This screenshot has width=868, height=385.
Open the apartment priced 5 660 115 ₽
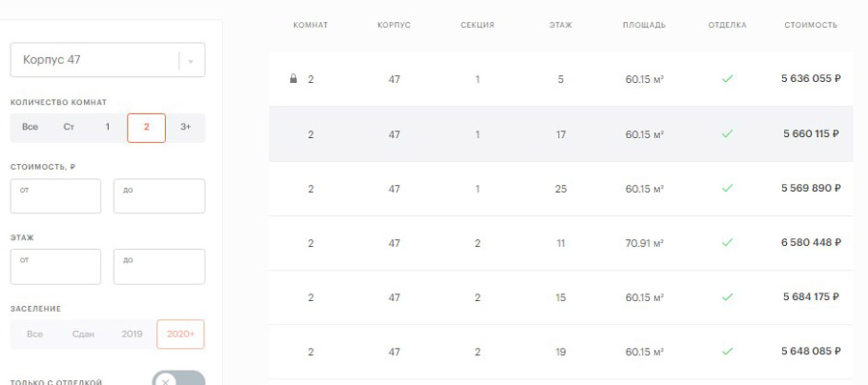pyautogui.click(x=560, y=134)
